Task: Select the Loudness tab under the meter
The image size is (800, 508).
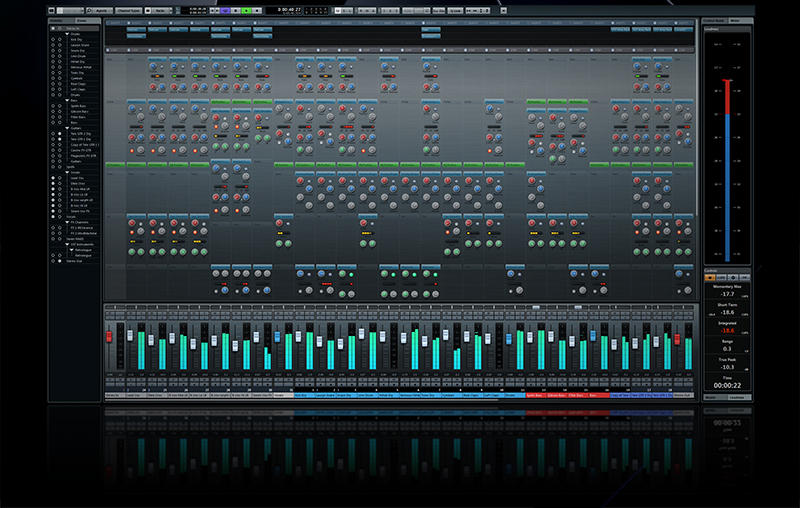Action: coord(738,397)
